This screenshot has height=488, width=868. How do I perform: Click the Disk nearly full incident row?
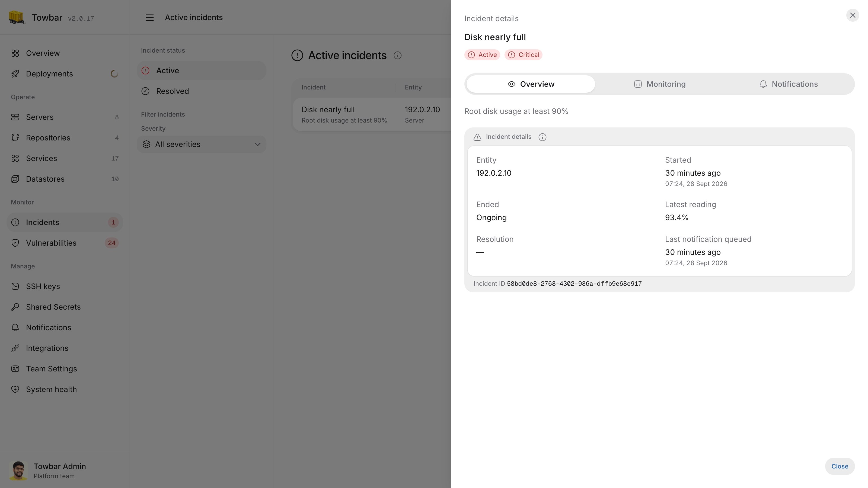372,114
